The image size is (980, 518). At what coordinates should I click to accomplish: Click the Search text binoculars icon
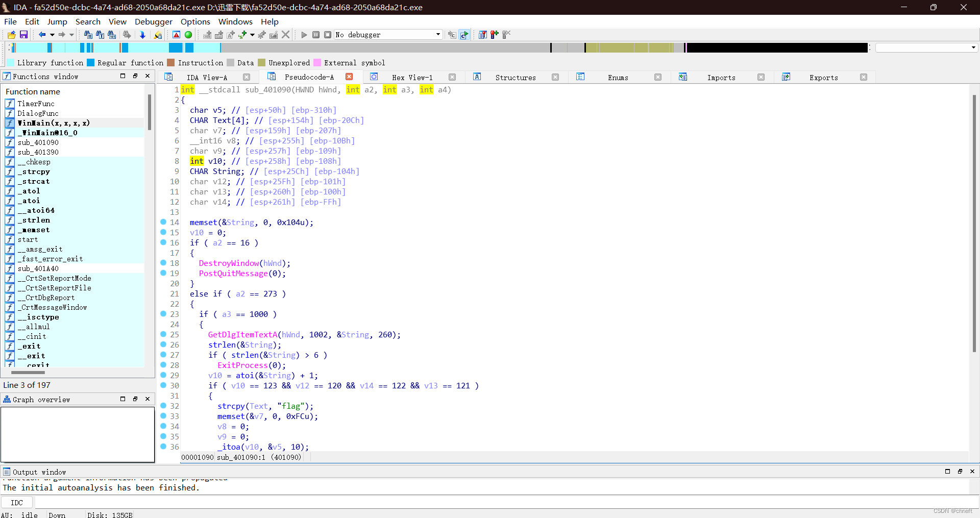click(x=88, y=35)
